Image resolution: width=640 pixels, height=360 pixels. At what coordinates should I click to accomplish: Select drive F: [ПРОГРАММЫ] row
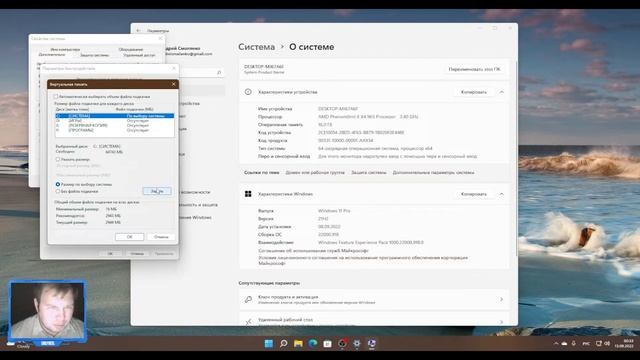[x=115, y=130]
